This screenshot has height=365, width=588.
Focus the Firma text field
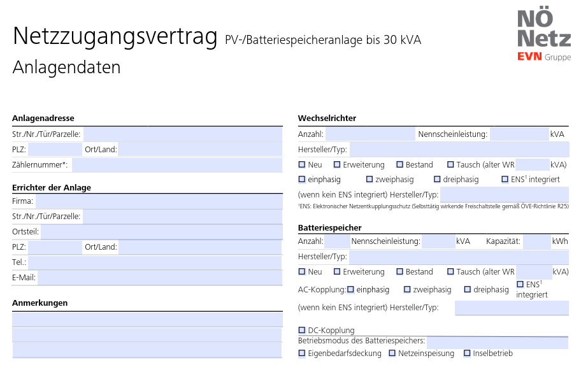point(159,201)
